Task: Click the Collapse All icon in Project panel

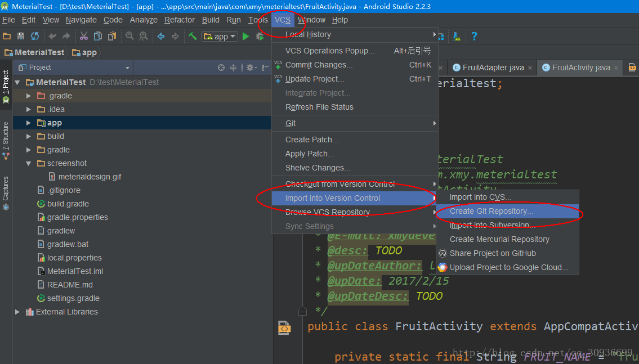Action: [233, 68]
